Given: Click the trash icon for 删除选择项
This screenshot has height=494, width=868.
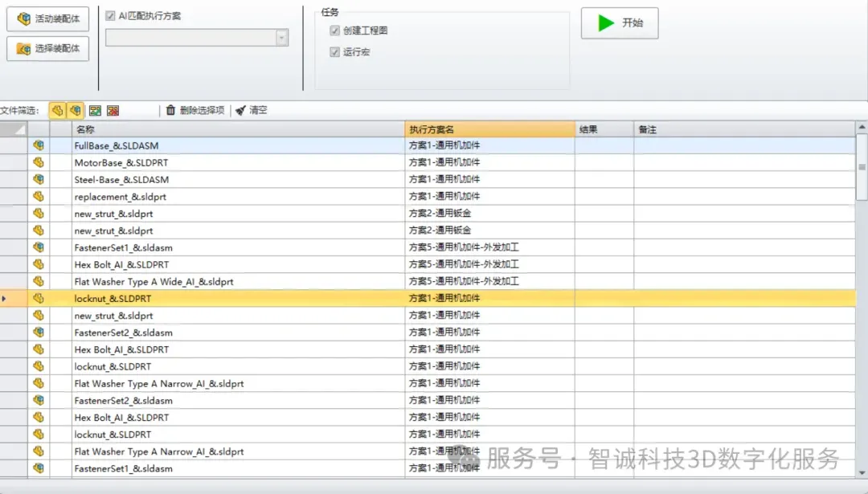Looking at the screenshot, I should click(x=170, y=111).
